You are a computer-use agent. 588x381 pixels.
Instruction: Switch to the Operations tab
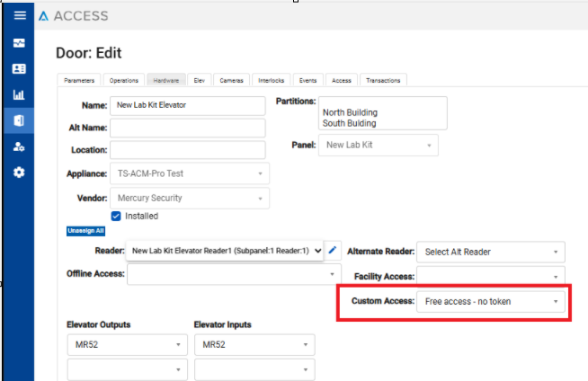(124, 80)
